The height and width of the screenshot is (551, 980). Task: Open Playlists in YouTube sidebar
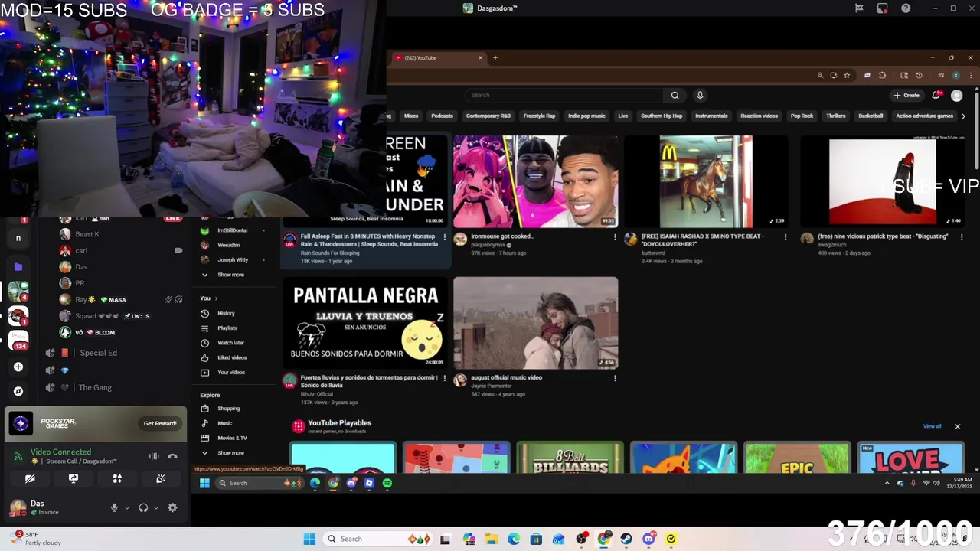(227, 328)
